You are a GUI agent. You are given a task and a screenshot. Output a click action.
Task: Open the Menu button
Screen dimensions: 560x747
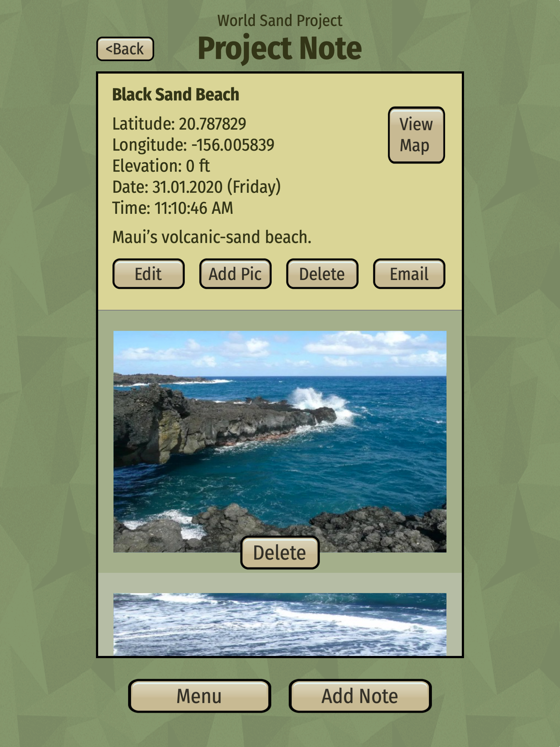pyautogui.click(x=199, y=696)
